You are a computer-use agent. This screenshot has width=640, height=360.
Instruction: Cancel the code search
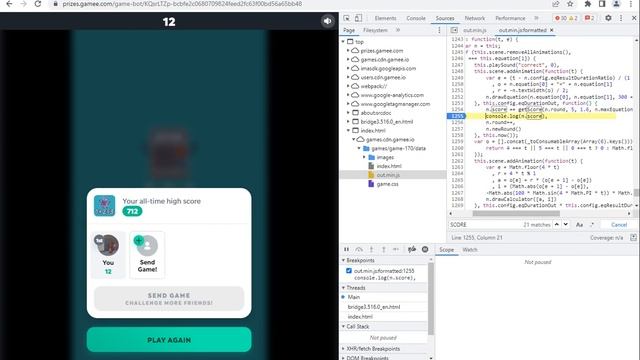click(619, 224)
